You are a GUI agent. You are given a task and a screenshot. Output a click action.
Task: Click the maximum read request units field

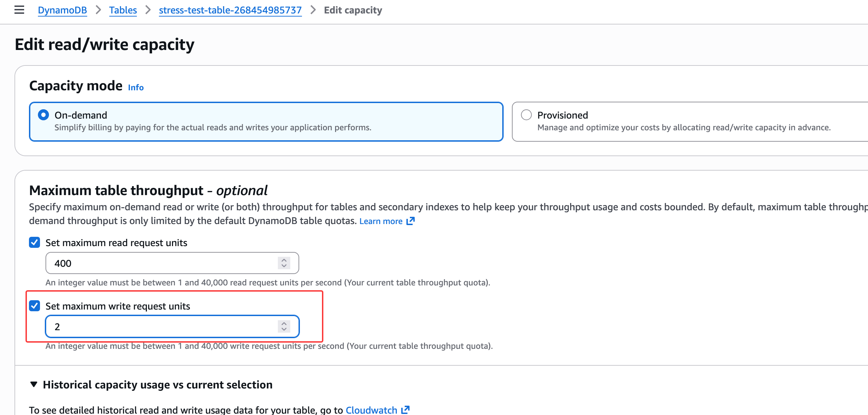point(162,263)
